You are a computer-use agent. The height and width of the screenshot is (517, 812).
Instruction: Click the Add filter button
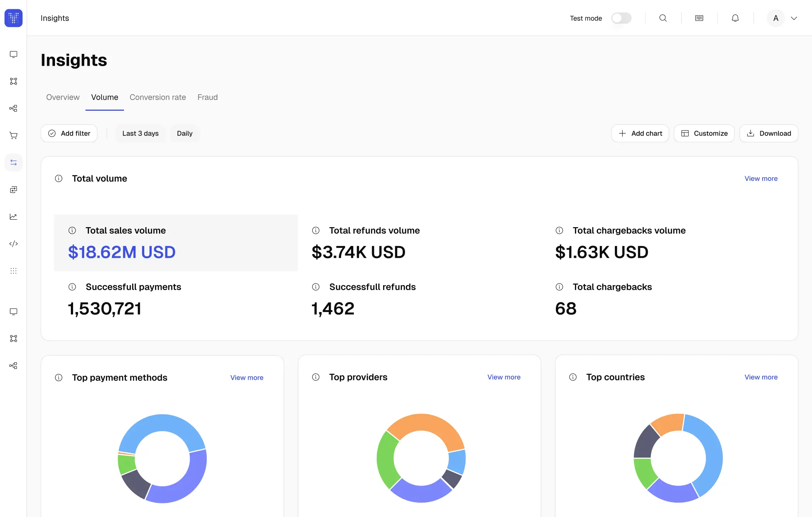pyautogui.click(x=69, y=133)
